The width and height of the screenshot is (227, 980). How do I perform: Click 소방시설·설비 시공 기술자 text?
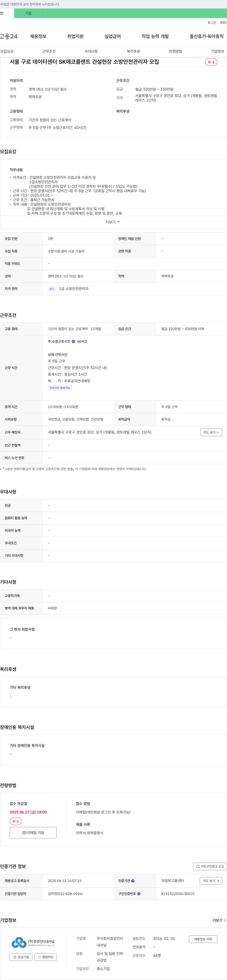tap(66, 251)
